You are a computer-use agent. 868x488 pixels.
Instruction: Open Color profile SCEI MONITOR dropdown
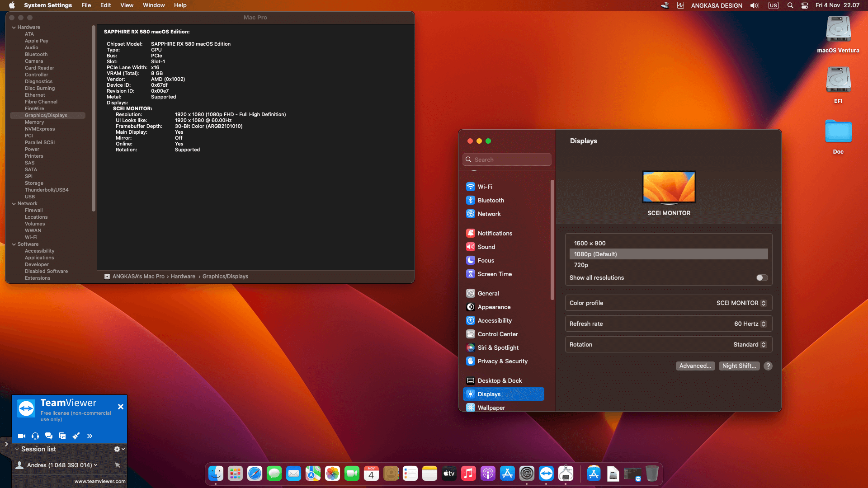pyautogui.click(x=741, y=303)
